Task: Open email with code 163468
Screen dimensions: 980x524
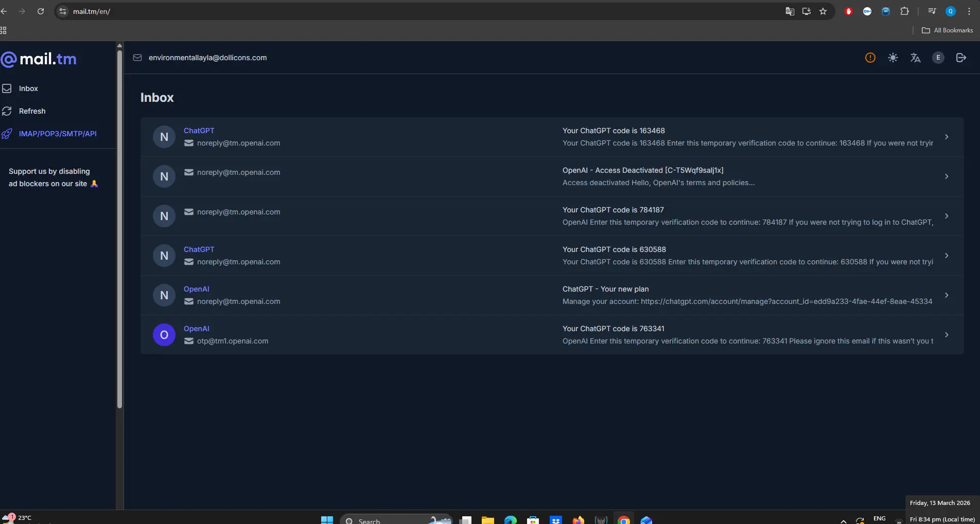Action: tap(552, 137)
